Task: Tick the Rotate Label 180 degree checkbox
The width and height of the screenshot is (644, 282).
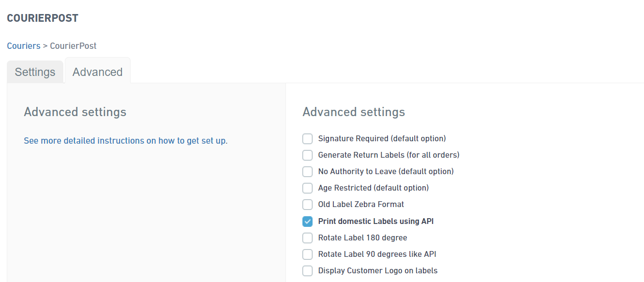Action: click(308, 238)
